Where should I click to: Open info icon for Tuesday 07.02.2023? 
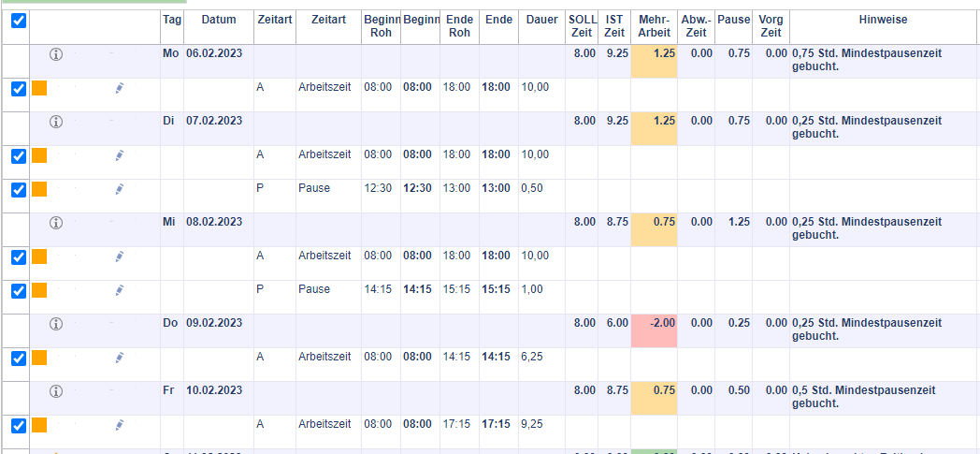[x=55, y=122]
